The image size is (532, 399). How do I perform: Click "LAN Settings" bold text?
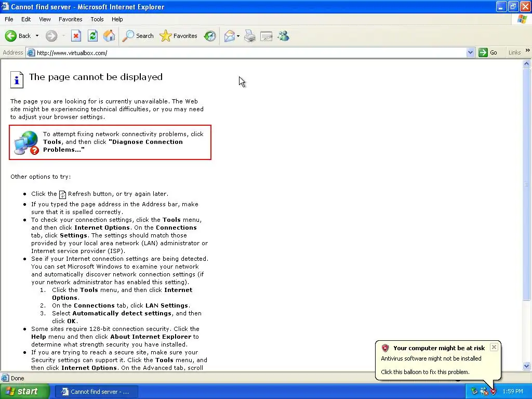point(167,305)
